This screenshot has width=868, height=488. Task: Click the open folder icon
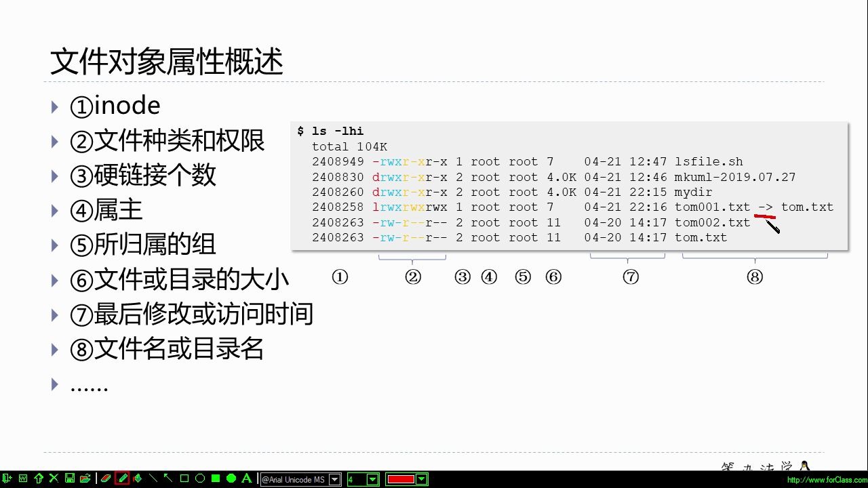coord(85,479)
